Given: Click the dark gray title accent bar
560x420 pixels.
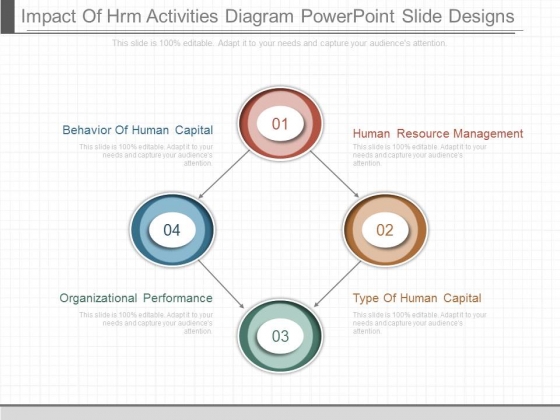Looking at the screenshot, I should click(x=8, y=17).
